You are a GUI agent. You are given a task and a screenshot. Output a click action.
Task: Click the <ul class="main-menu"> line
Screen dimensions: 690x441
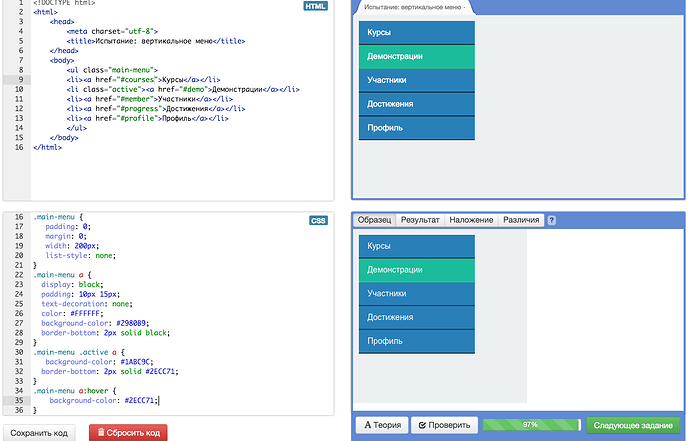pyautogui.click(x=112, y=70)
